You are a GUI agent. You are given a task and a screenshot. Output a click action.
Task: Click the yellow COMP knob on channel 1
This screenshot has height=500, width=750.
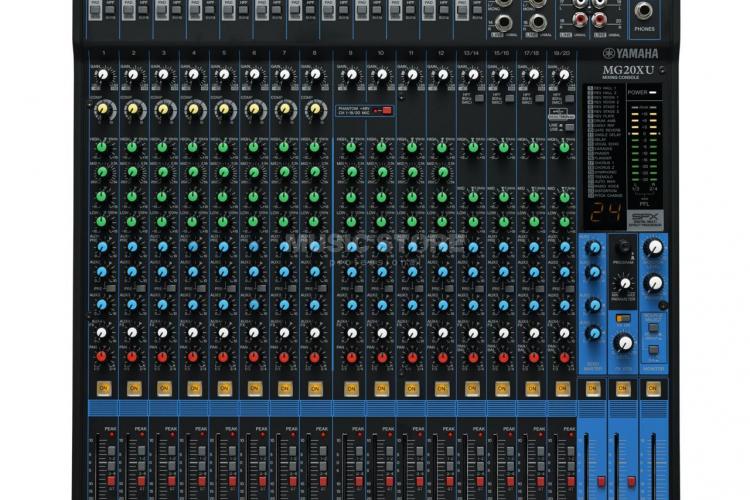click(102, 110)
